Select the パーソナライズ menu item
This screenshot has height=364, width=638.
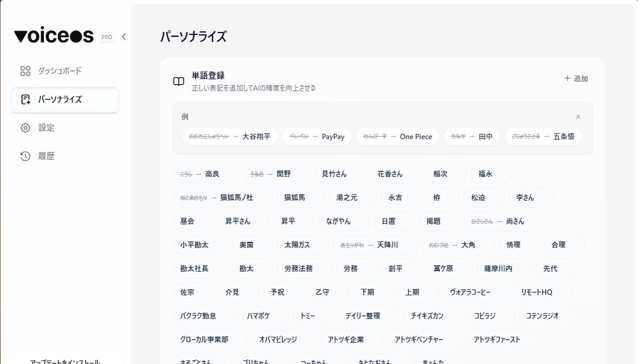pyautogui.click(x=65, y=99)
